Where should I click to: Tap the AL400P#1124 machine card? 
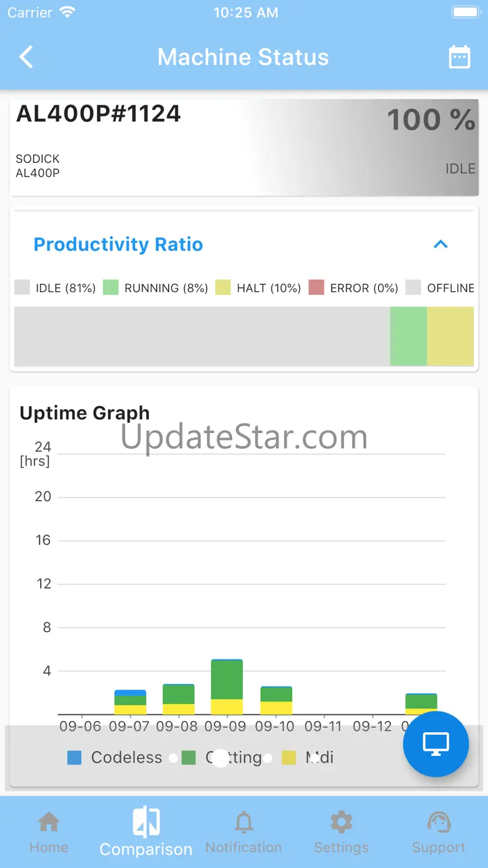coord(244,148)
